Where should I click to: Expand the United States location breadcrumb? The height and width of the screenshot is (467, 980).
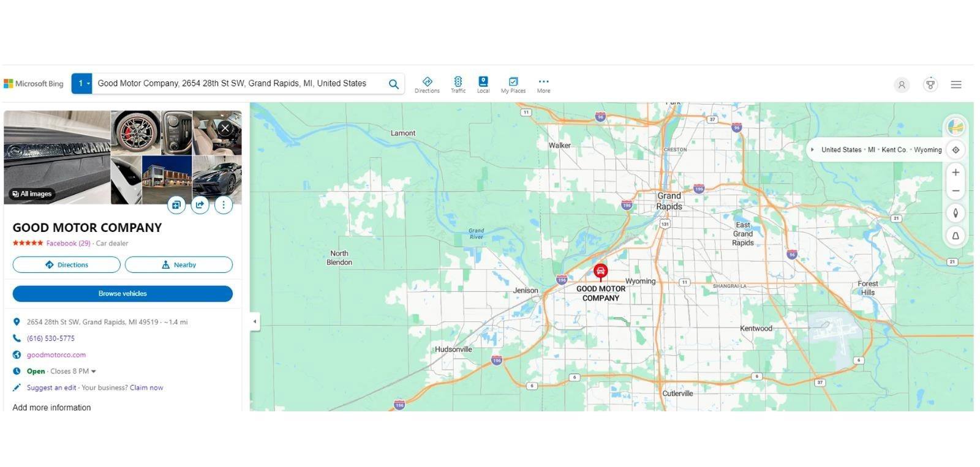click(812, 149)
